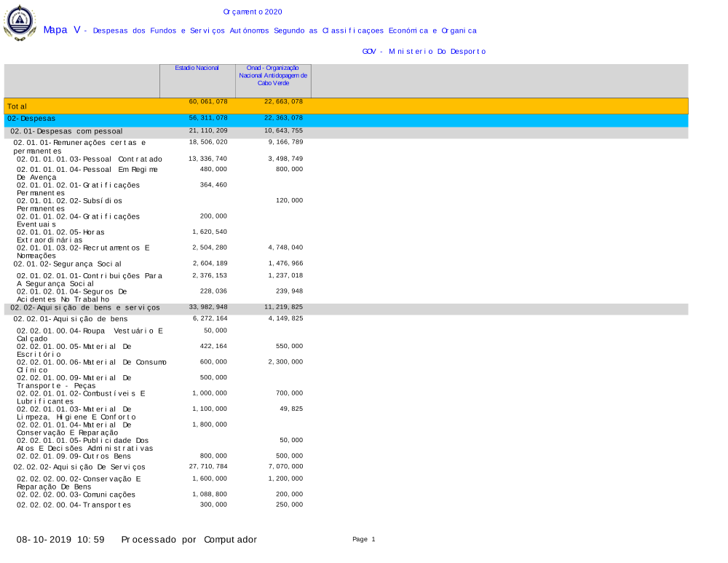Select the Mapa V heading text

(62, 30)
